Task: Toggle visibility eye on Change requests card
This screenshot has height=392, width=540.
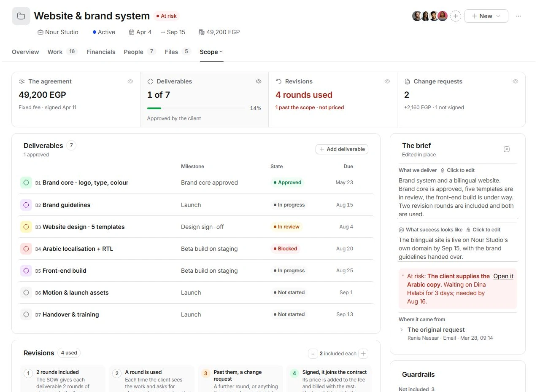Action: click(x=516, y=81)
